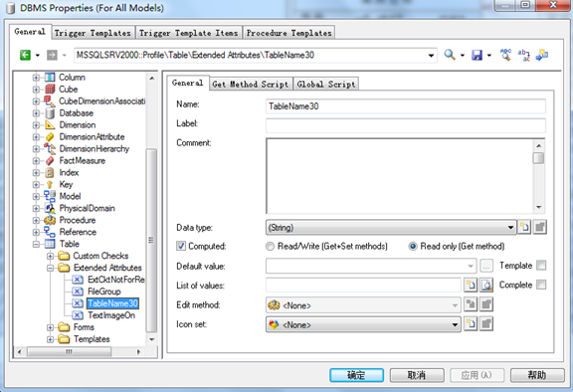Click the tree horizontal scrollbar thumb

(x=69, y=352)
